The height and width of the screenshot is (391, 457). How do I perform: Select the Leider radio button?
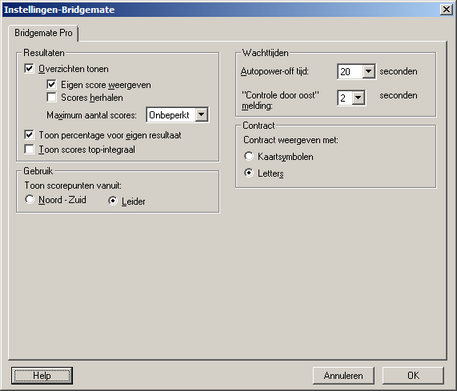pos(113,201)
